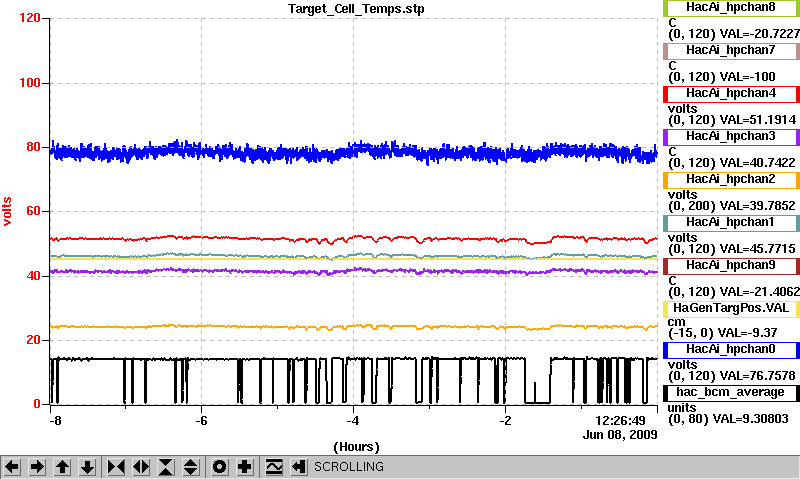
Task: Click the VAL=76.7578 reading
Action: tap(758, 376)
